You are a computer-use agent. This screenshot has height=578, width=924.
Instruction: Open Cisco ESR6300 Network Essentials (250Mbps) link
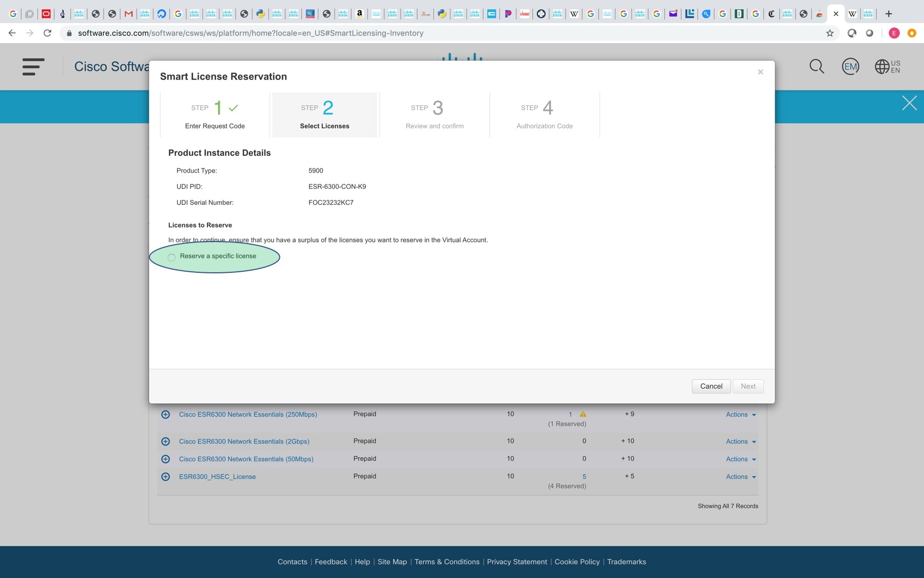[x=248, y=415]
